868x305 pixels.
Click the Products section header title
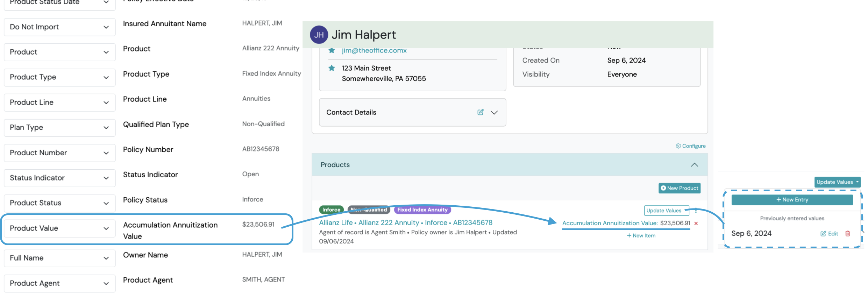[335, 165]
